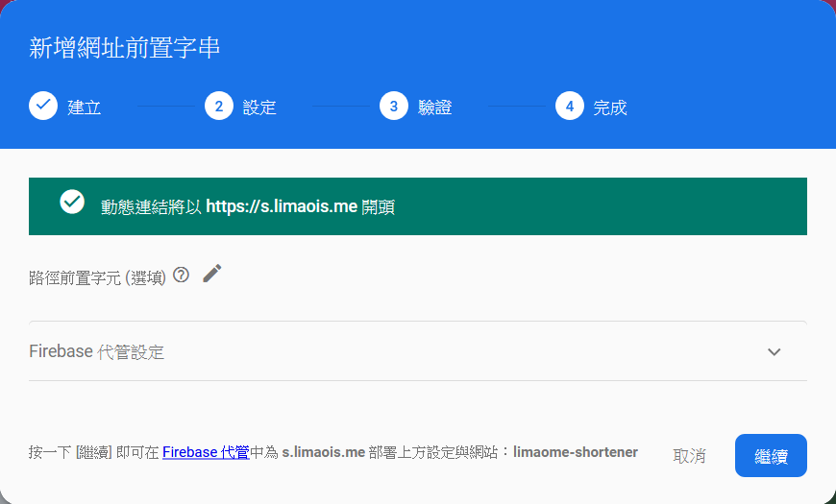The height and width of the screenshot is (504, 836).
Task: Click the completed checkmark step icon for 建立
Action: point(43,106)
